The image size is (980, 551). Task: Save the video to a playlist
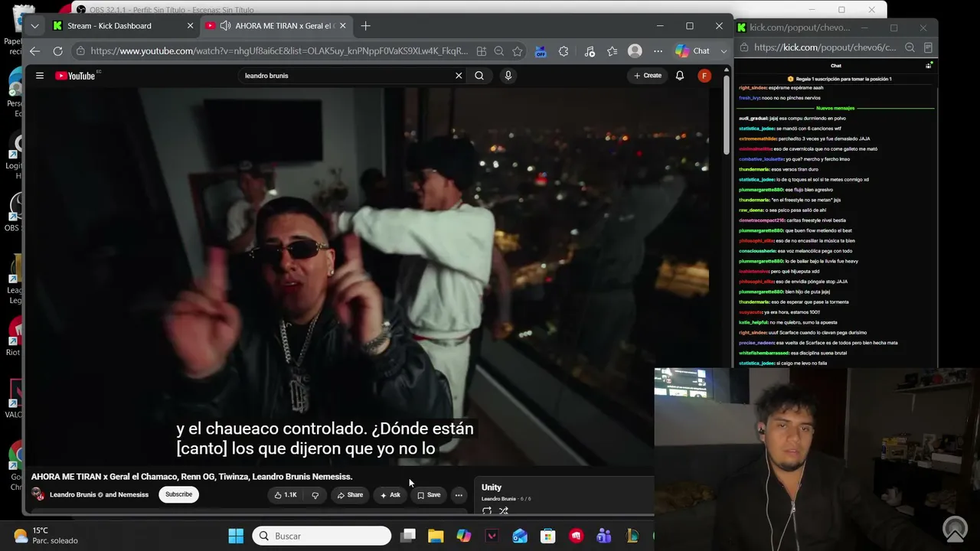429,495
